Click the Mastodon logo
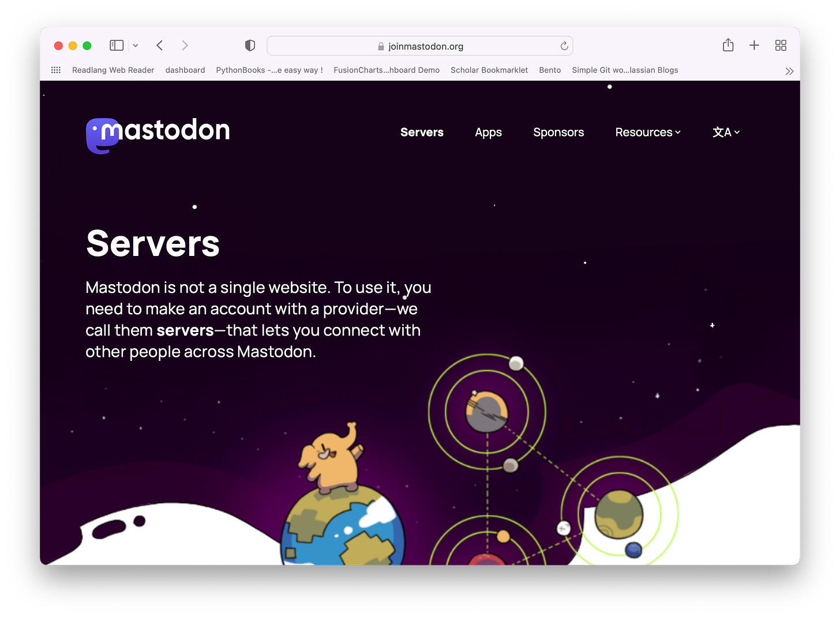This screenshot has width=840, height=618. 157,135
